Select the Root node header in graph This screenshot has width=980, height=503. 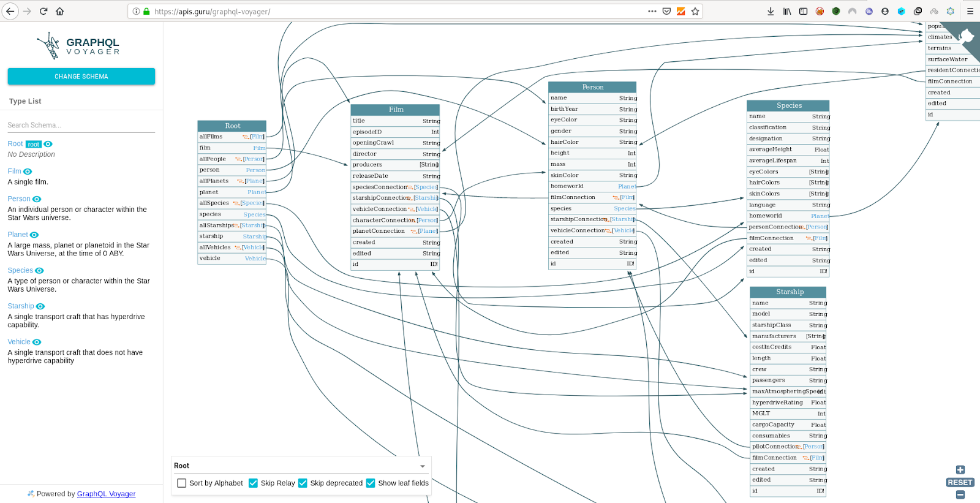pos(232,126)
